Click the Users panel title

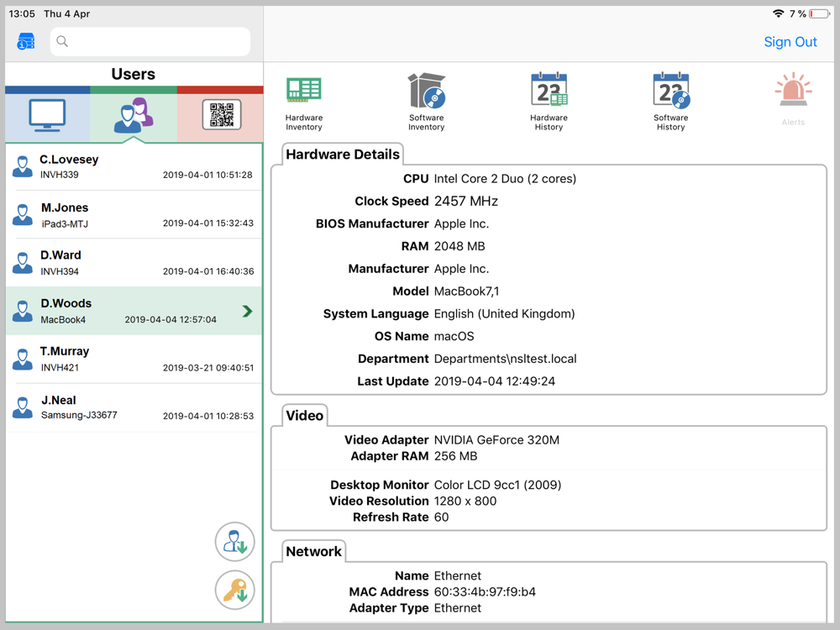coord(134,74)
